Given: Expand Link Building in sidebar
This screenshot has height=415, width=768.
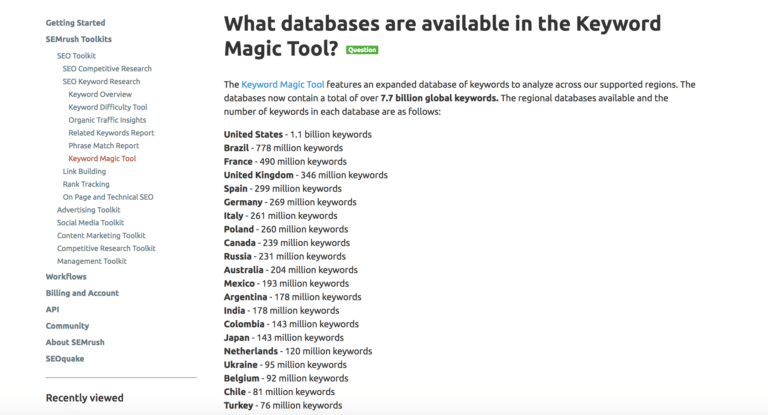Looking at the screenshot, I should (x=84, y=171).
